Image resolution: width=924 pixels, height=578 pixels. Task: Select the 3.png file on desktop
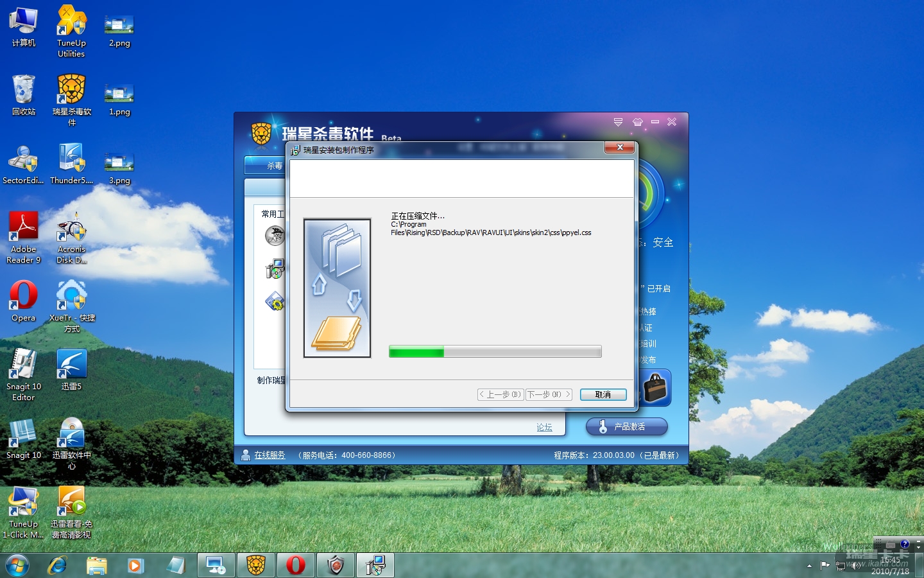coord(119,168)
